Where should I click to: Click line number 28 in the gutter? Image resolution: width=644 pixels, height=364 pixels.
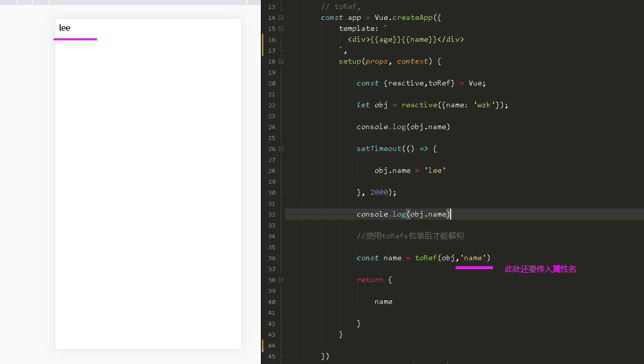(x=271, y=171)
